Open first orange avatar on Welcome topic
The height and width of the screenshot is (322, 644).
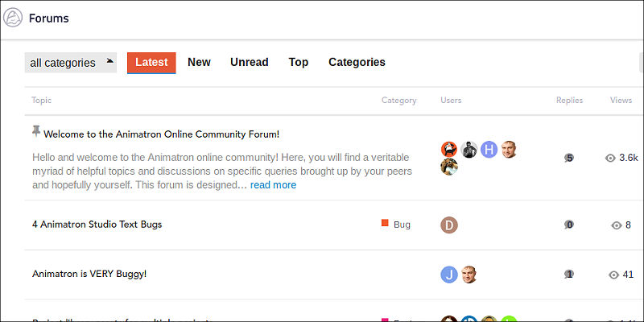[449, 150]
